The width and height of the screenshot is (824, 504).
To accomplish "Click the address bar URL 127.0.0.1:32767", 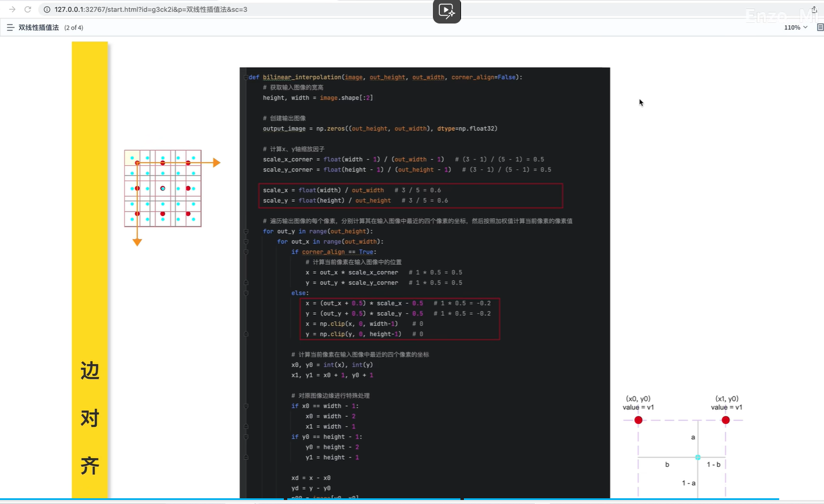I will coord(151,9).
